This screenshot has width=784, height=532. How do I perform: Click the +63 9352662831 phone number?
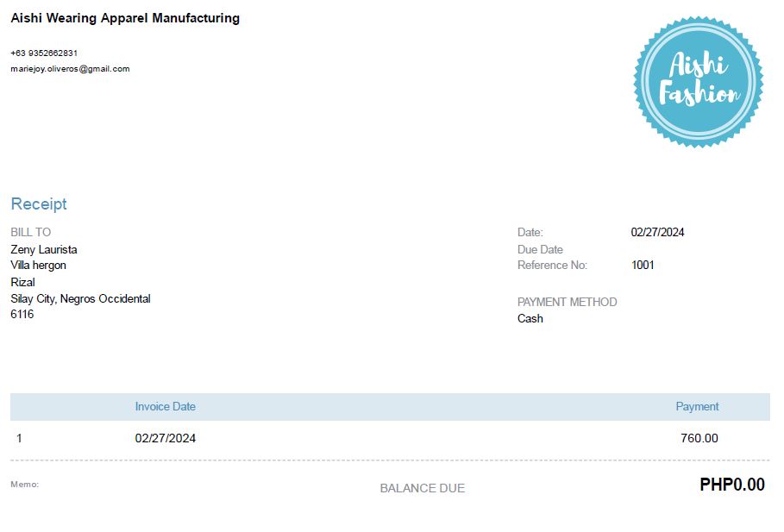coord(44,53)
